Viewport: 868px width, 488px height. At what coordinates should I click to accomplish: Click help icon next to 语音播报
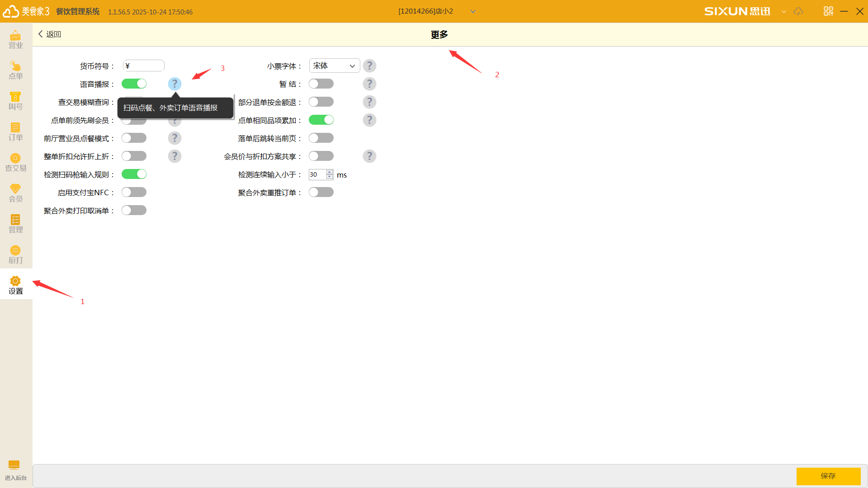[x=175, y=84]
